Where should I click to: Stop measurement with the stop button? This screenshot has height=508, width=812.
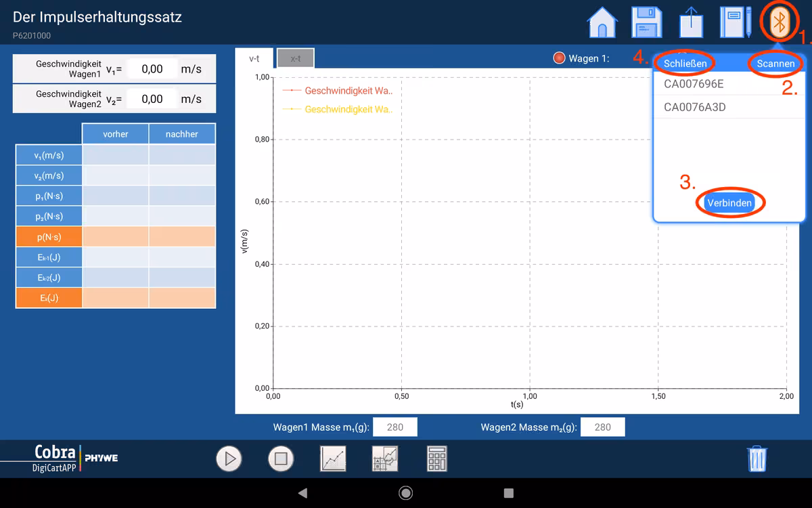(x=281, y=459)
